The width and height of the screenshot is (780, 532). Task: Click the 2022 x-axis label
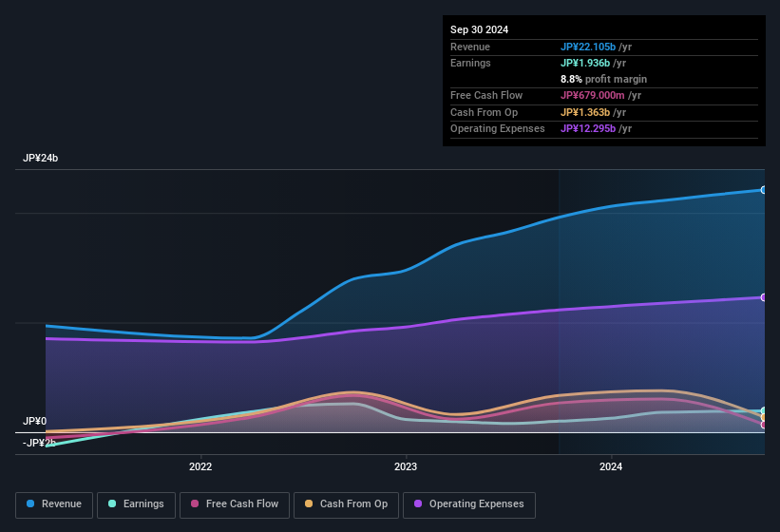click(x=200, y=466)
